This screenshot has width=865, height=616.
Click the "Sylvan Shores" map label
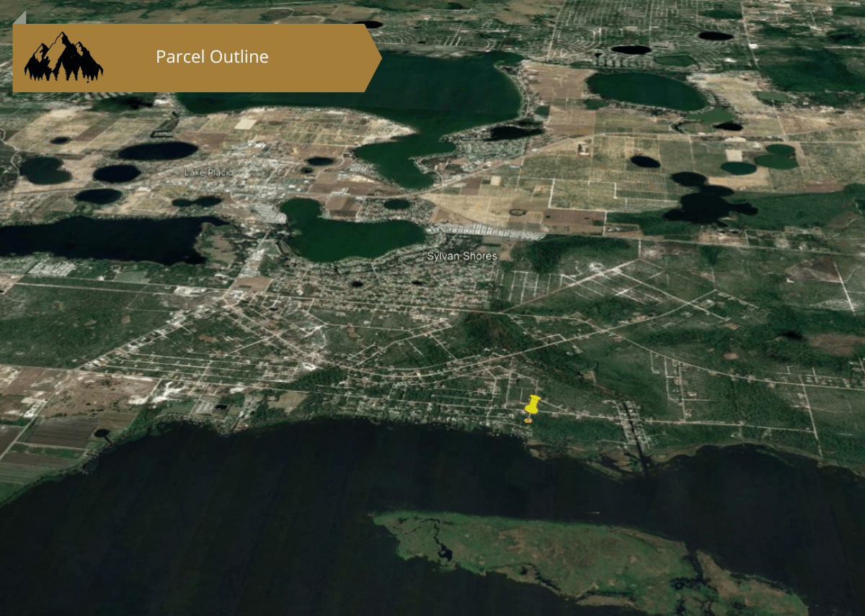[462, 256]
